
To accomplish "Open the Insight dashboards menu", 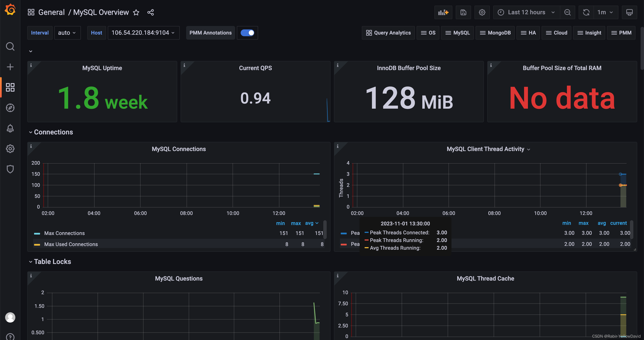I will point(589,33).
